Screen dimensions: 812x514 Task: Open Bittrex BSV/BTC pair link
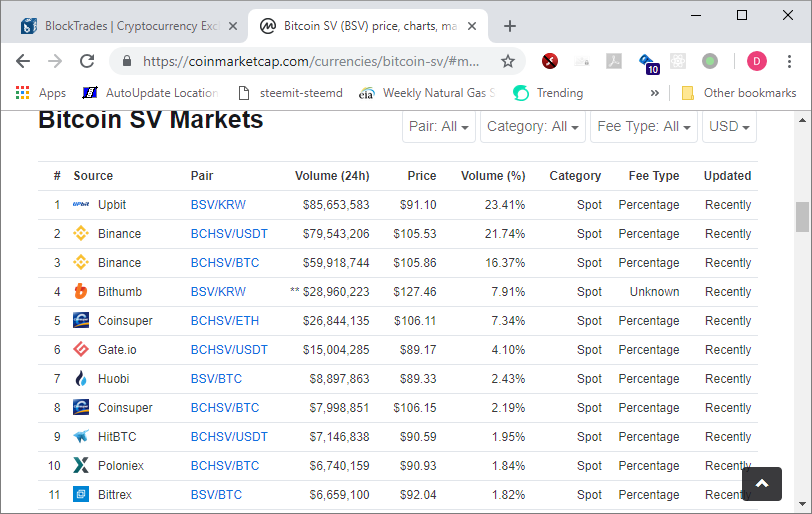pos(216,494)
